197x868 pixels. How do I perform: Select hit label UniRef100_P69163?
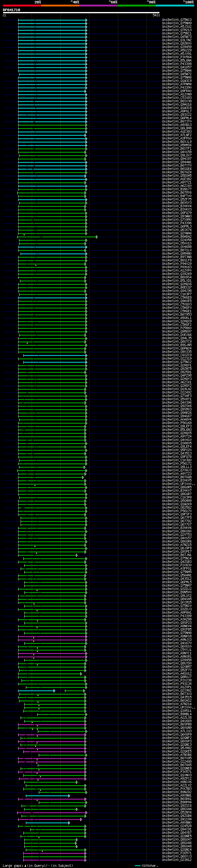[176, 267]
